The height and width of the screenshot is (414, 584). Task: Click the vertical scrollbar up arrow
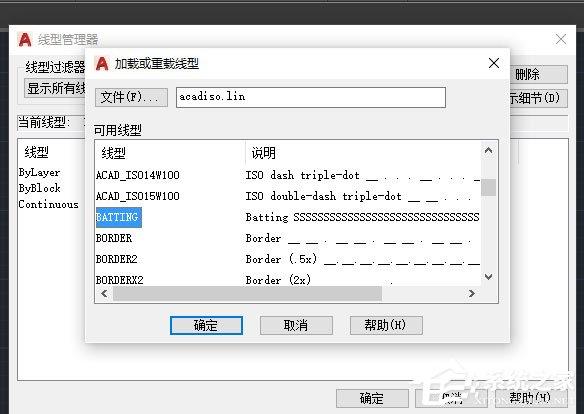[x=489, y=151]
